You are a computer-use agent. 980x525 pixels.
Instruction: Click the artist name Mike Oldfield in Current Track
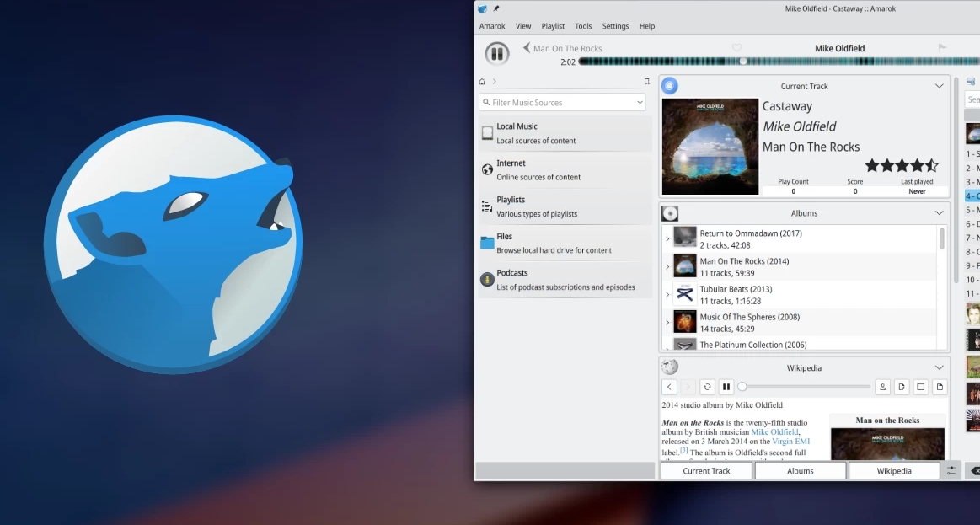pyautogui.click(x=800, y=126)
